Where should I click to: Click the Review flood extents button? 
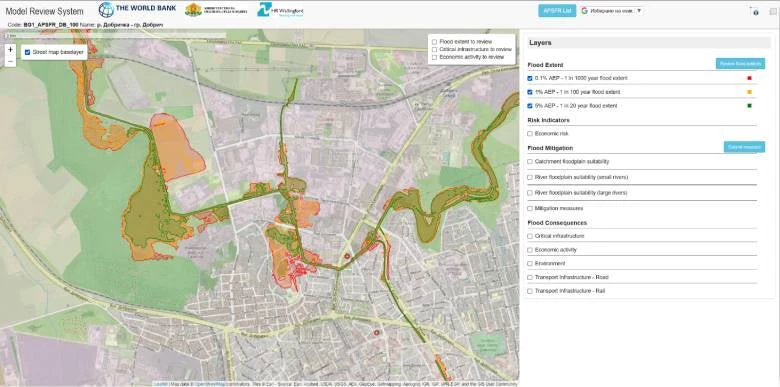[740, 64]
